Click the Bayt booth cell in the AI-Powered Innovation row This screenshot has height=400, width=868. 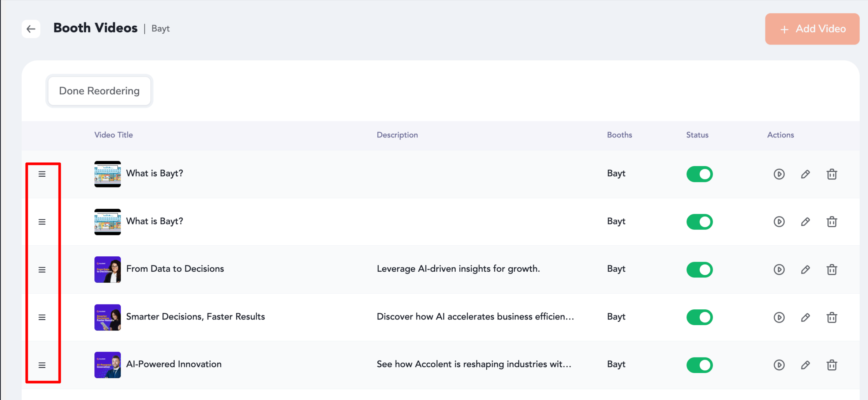616,364
